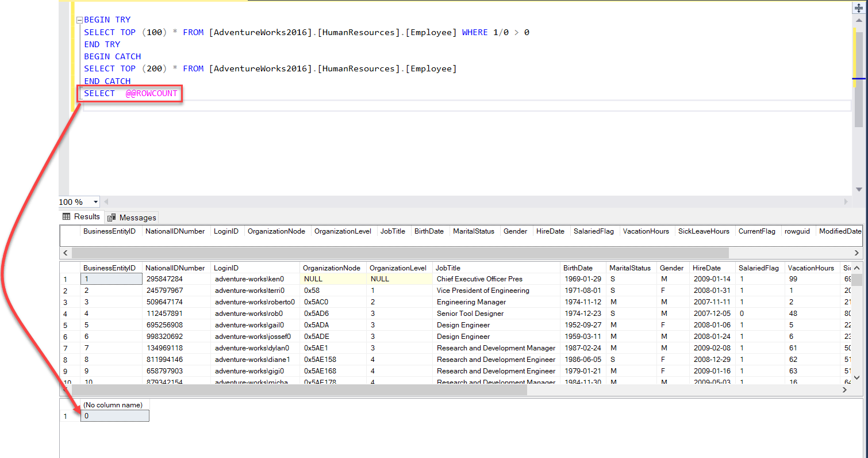The image size is (868, 458).
Task: Click the editor scrollbar down arrow
Action: [858, 189]
